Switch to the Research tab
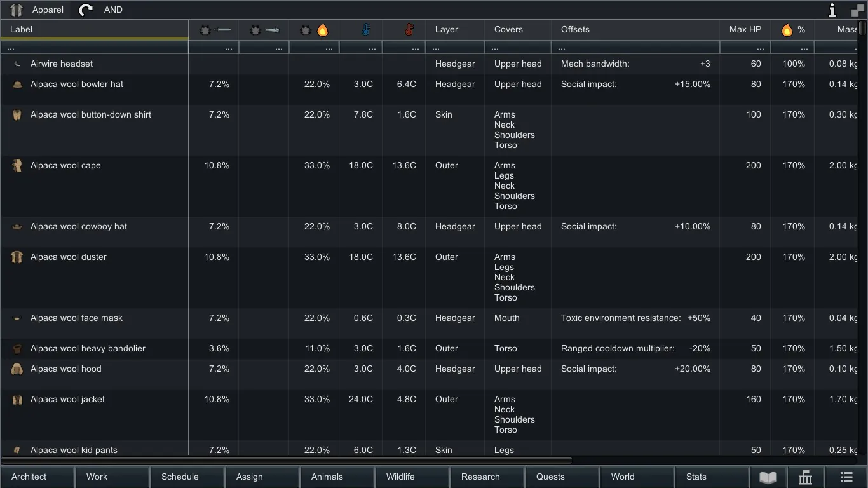 pyautogui.click(x=480, y=477)
